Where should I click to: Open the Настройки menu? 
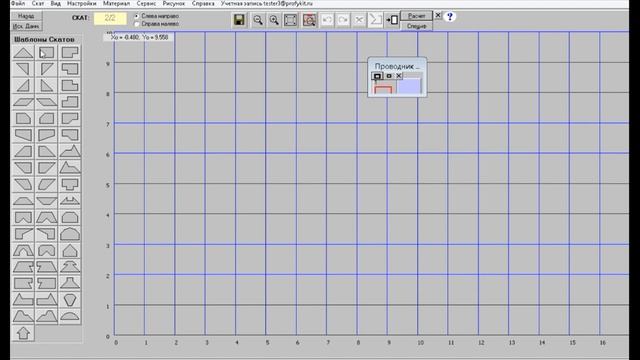click(x=82, y=3)
